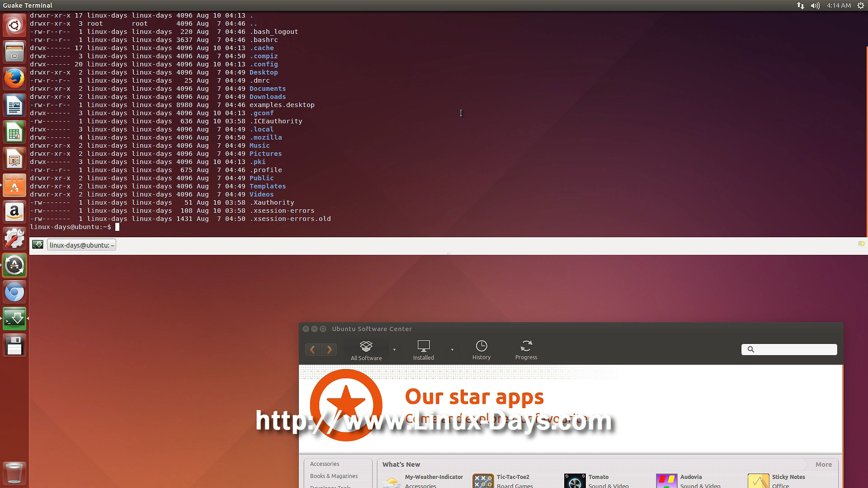Click Software Center search field
868x488 pixels.
(x=789, y=349)
